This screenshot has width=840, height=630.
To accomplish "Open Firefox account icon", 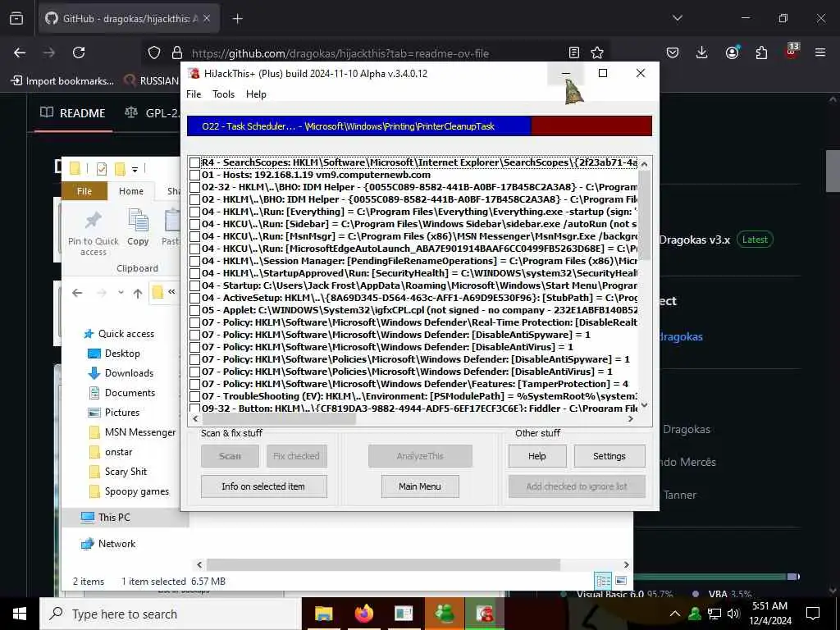I will tap(732, 52).
